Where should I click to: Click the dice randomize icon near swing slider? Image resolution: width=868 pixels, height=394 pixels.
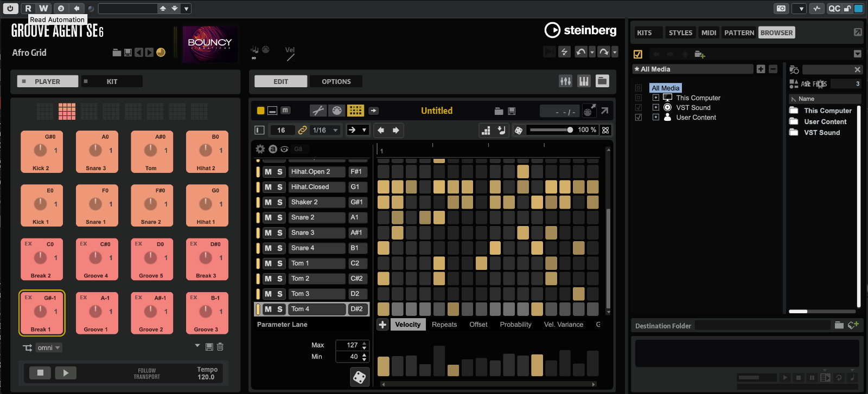click(x=519, y=130)
